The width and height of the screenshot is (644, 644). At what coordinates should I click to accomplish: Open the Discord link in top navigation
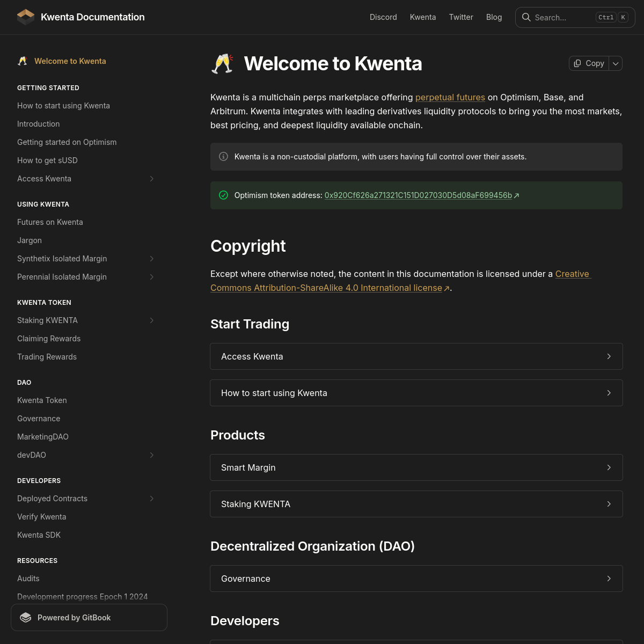(x=383, y=17)
